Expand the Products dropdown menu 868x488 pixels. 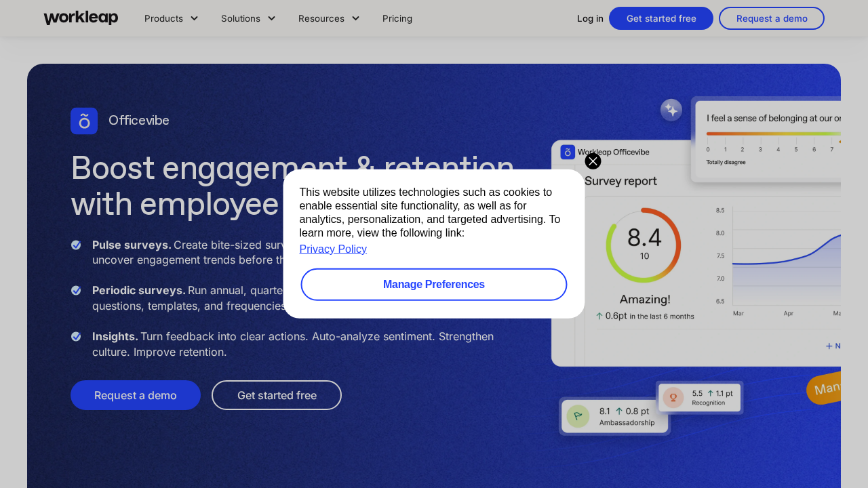(171, 18)
